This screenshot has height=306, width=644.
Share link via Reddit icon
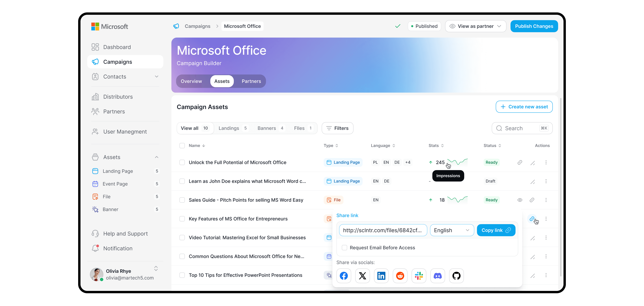(400, 276)
